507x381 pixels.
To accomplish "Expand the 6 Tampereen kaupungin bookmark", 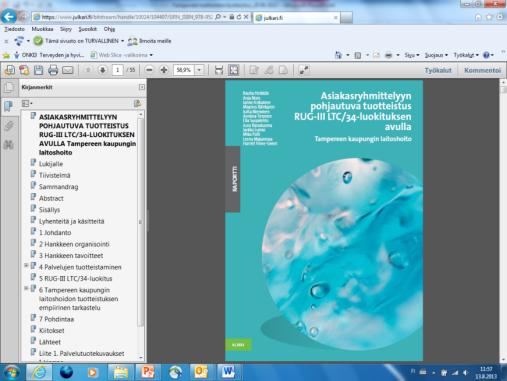I will (26, 288).
